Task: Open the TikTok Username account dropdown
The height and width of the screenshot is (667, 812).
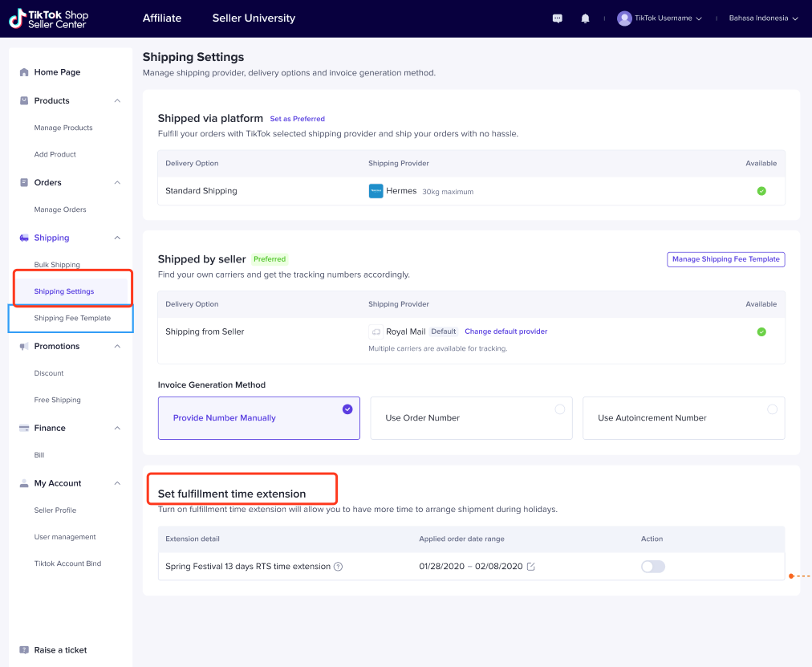Action: click(660, 18)
